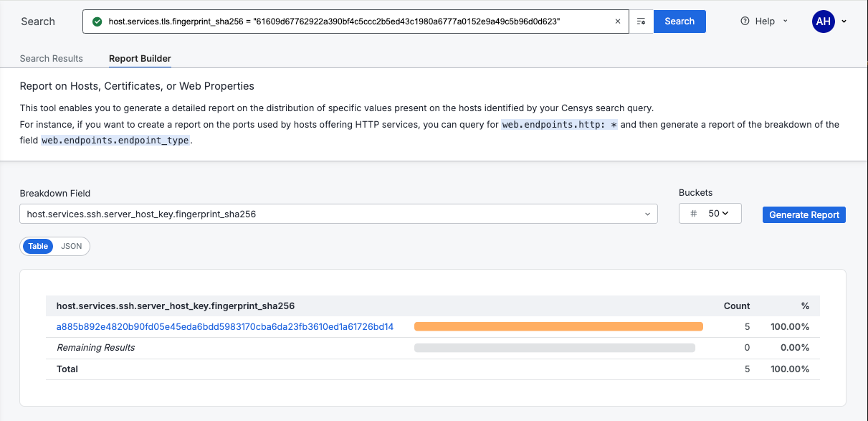
Task: Click the green query valid checkmark icon
Action: coord(97,22)
